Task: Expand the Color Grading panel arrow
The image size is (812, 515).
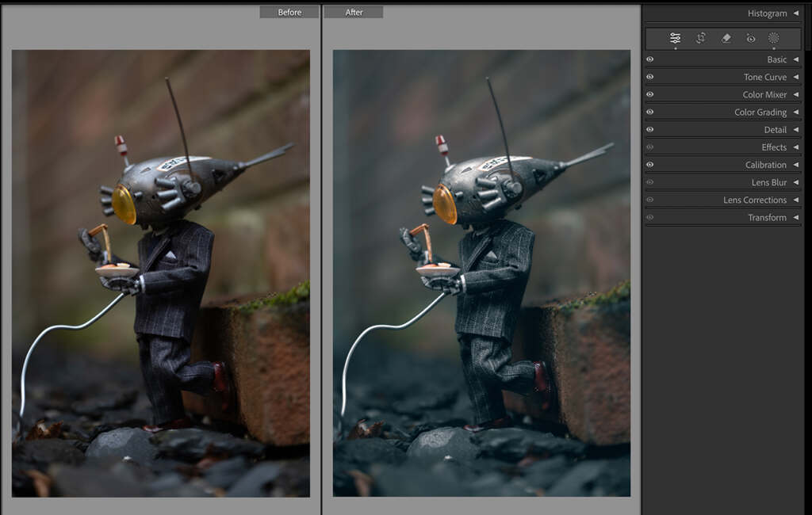Action: [796, 113]
